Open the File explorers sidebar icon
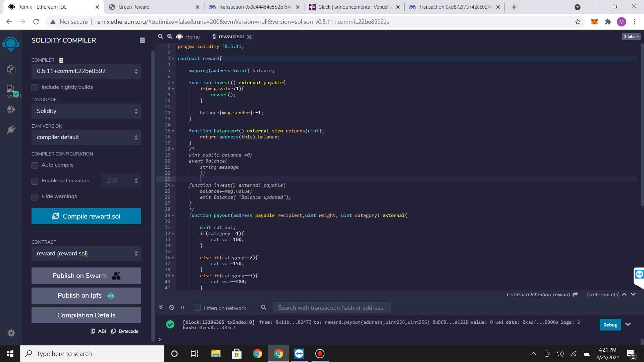 pos(11,69)
